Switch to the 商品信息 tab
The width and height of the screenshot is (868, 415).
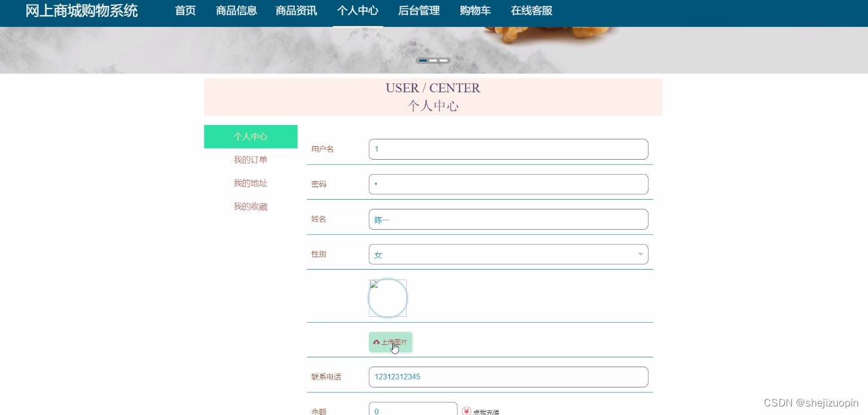coord(236,10)
